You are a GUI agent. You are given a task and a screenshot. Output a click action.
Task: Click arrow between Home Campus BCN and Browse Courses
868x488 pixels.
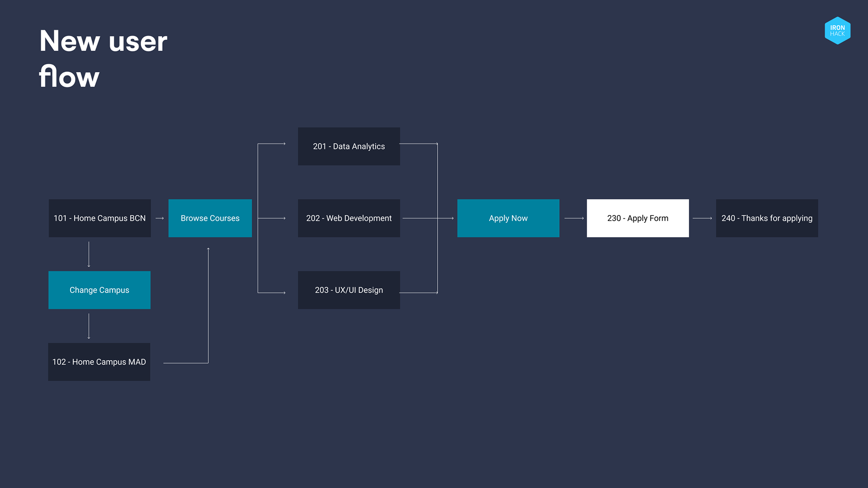point(160,218)
